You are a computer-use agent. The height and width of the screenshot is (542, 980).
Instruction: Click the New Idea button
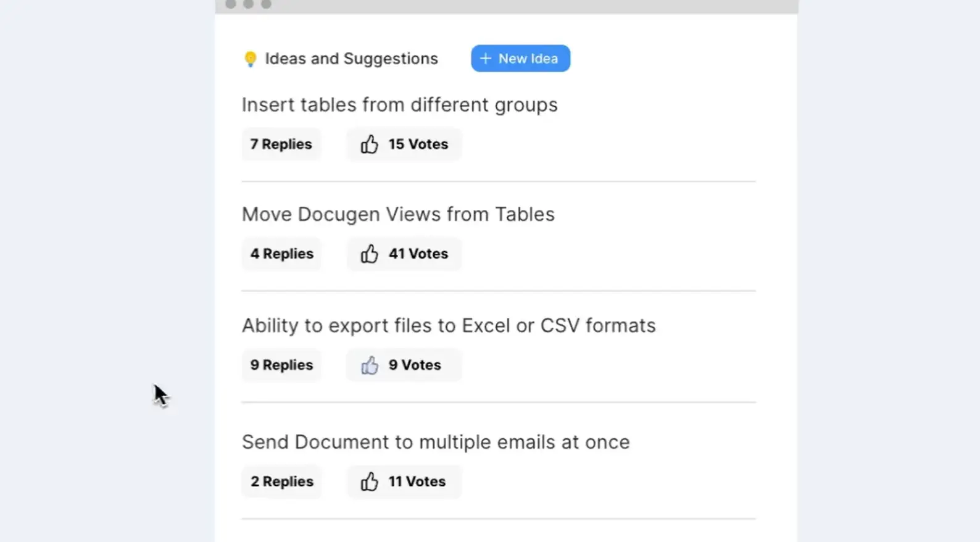tap(520, 59)
